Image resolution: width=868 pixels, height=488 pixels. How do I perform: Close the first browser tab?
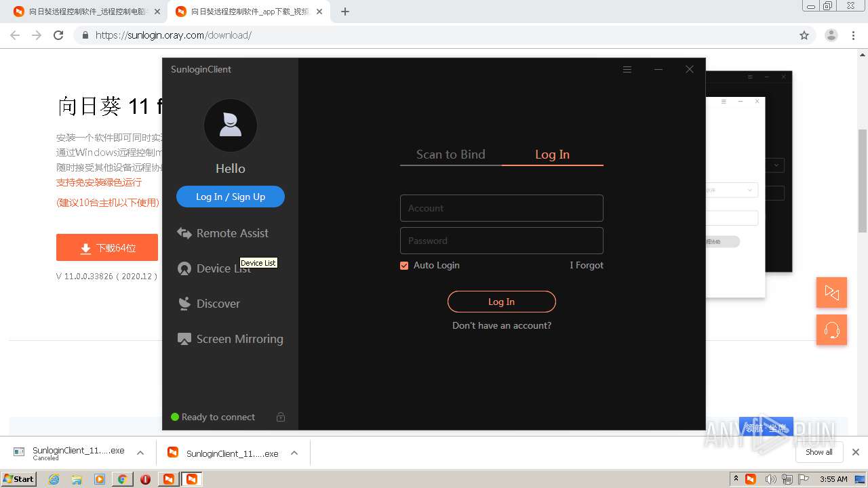coord(157,12)
